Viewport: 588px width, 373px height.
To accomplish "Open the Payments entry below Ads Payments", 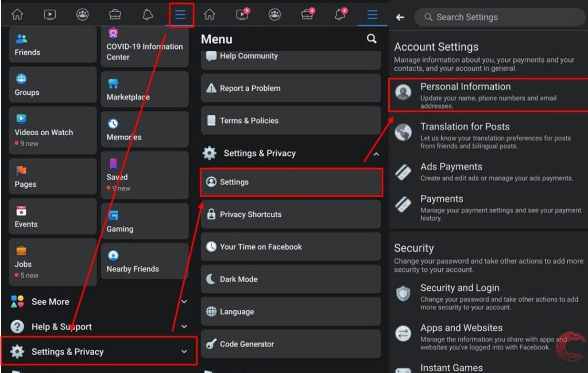I will click(x=488, y=207).
